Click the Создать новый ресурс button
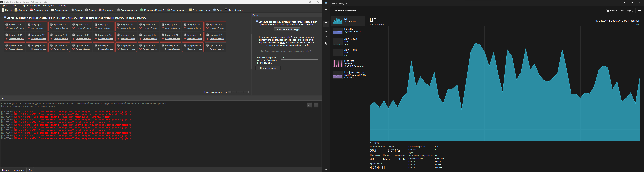Image resolution: width=644 pixels, height=172 pixels. (287, 29)
